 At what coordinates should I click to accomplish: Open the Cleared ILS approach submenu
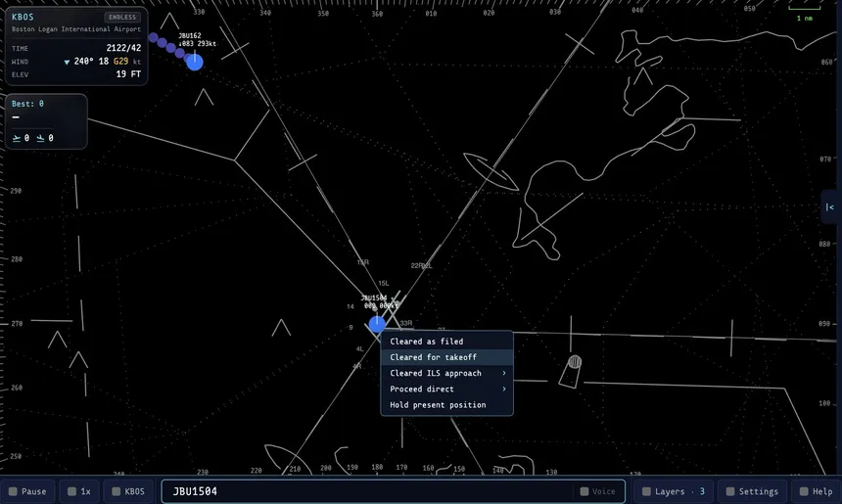[446, 373]
